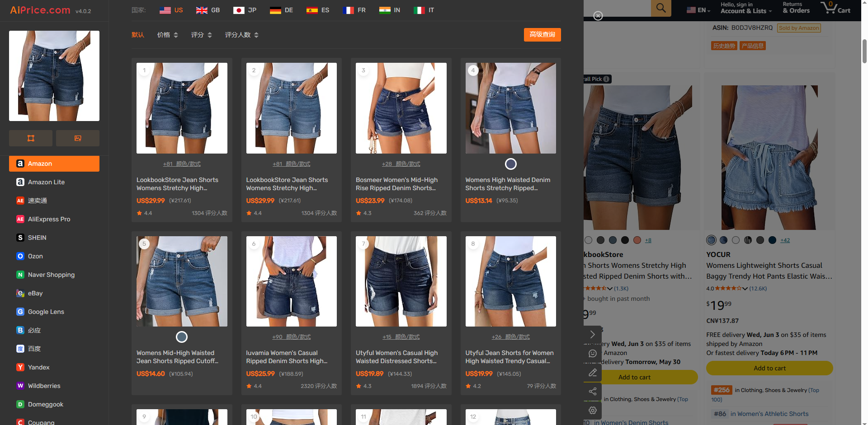This screenshot has width=868, height=425.
Task: Click the Coupang icon in the sidebar
Action: pyautogui.click(x=20, y=422)
